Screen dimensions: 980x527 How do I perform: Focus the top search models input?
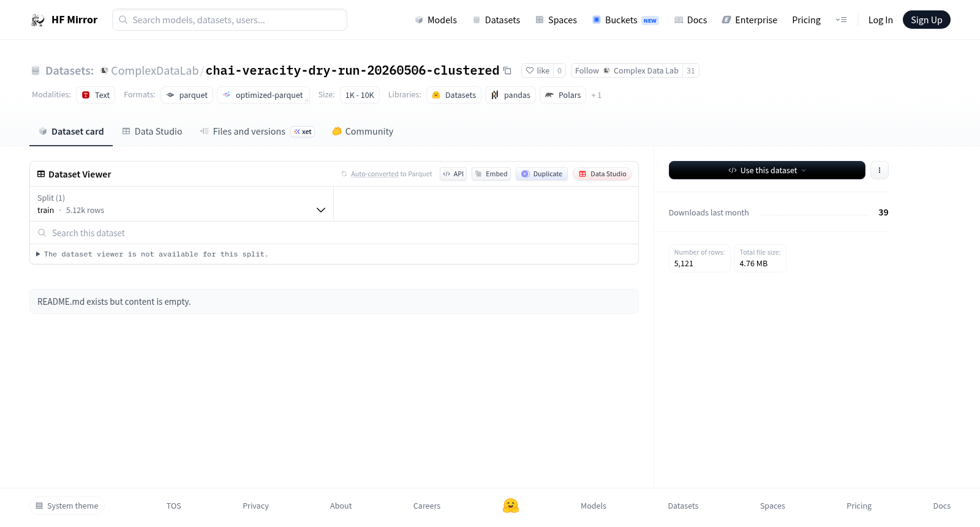click(x=230, y=20)
